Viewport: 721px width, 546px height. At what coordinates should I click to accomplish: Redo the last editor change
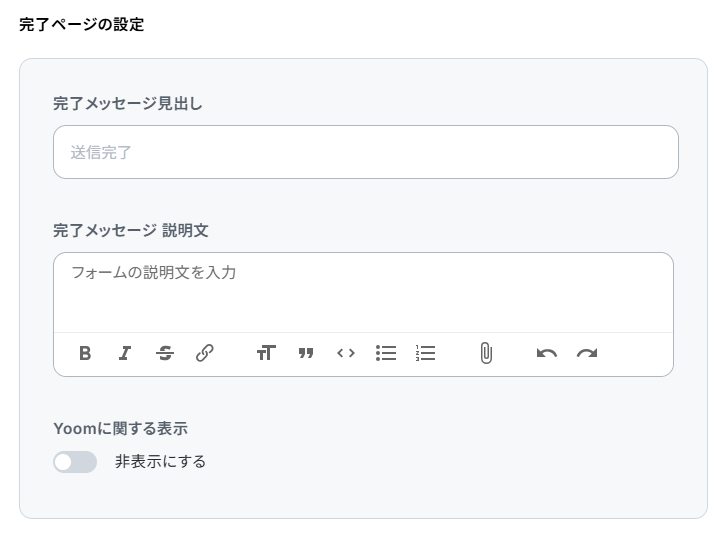(587, 353)
